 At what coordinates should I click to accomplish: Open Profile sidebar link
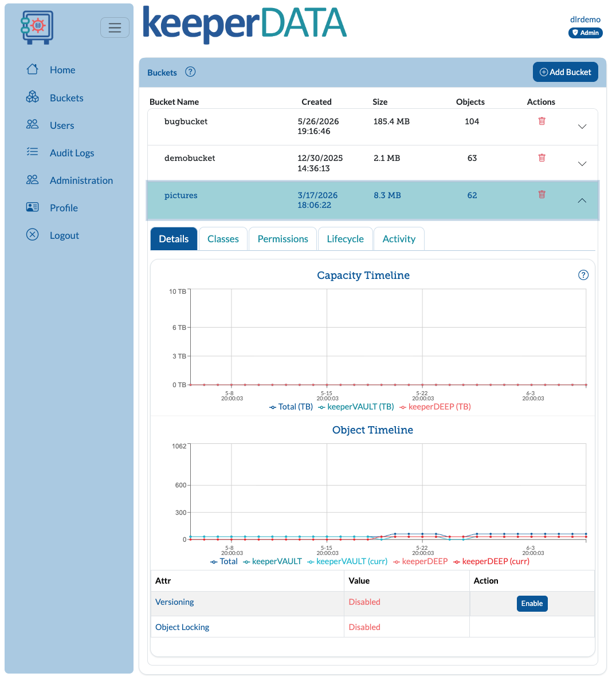tap(64, 208)
